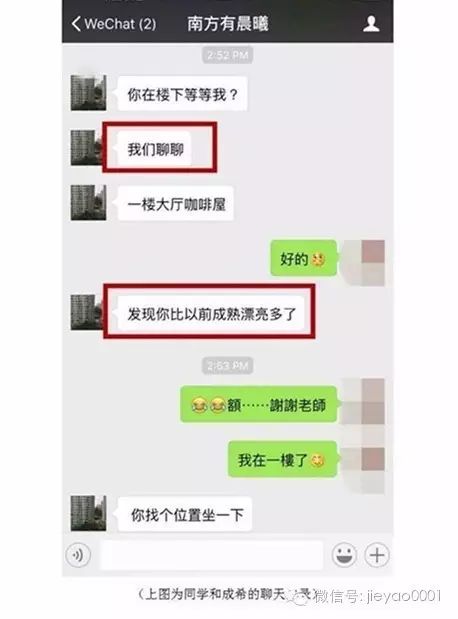Image resolution: width=458 pixels, height=619 pixels.
Task: Tap the avatar beside 一楼大厅咖啡屋
Action: [x=88, y=203]
